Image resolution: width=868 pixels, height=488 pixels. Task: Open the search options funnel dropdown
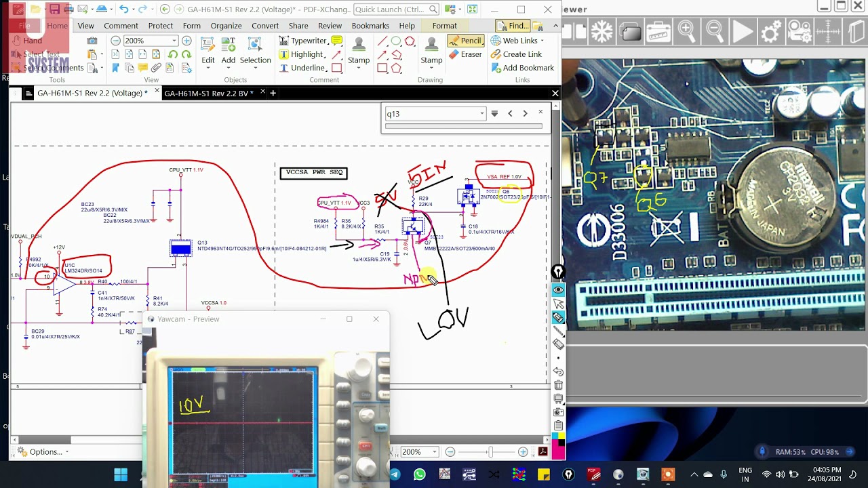(494, 114)
